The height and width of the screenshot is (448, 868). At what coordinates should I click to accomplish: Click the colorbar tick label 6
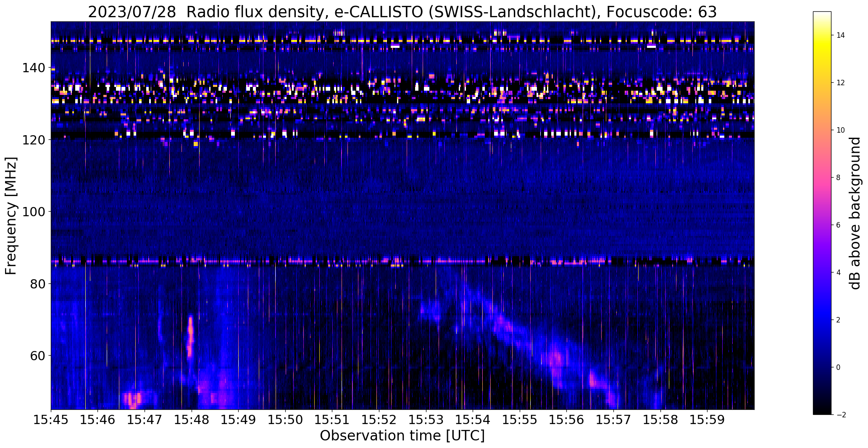pos(839,225)
